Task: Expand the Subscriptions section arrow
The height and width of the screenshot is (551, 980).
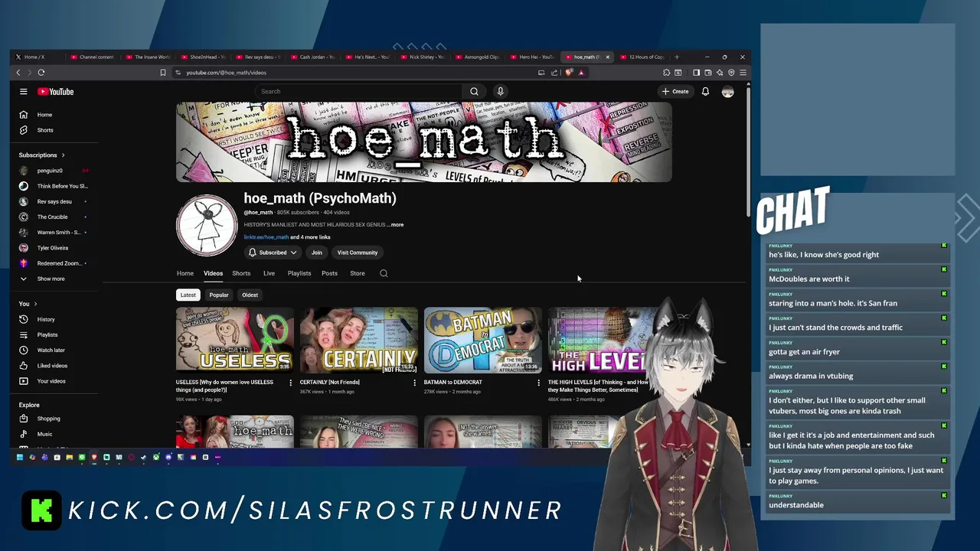Action: 63,155
